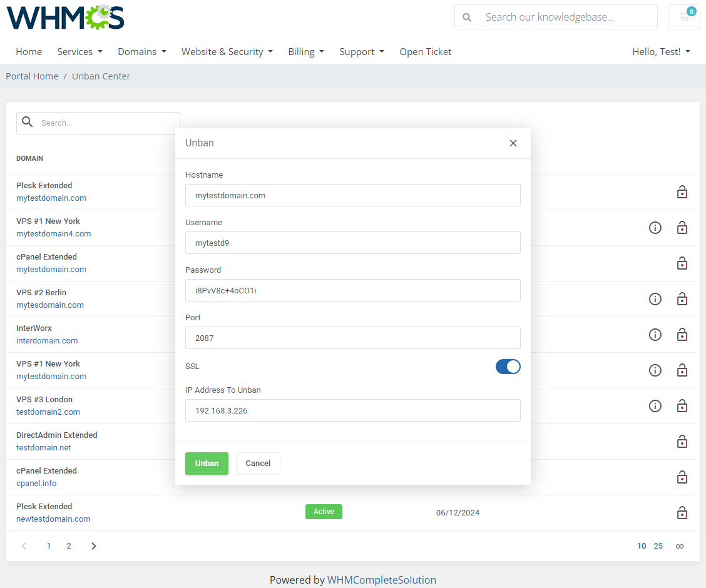Image resolution: width=706 pixels, height=588 pixels.
Task: Go to next page with the chevron arrow
Action: (x=93, y=545)
